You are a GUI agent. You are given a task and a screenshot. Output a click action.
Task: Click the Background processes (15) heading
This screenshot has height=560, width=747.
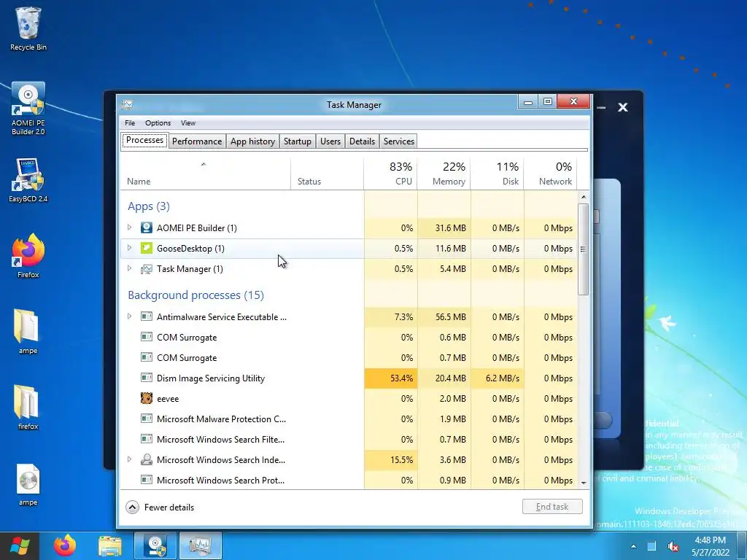coord(196,295)
